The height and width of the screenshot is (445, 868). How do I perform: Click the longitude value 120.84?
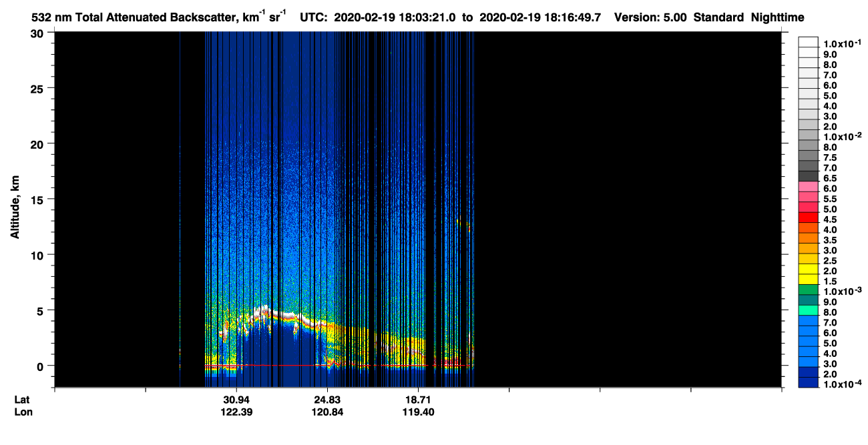[x=327, y=412]
